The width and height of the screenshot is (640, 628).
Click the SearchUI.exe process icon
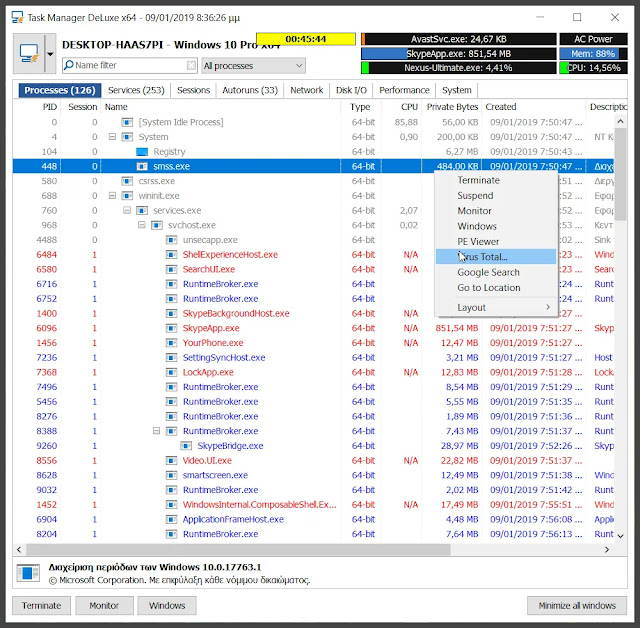171,269
